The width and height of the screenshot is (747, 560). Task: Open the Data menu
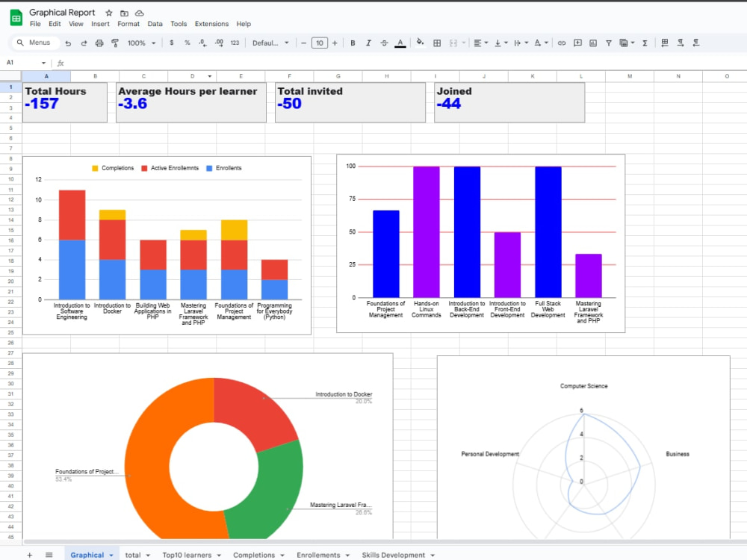point(155,24)
